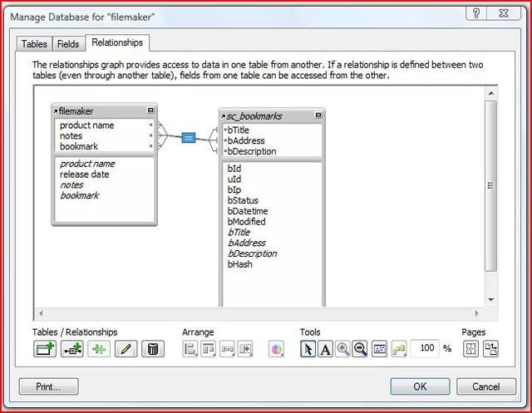Select the zoom in magnifier tool
The image size is (532, 413).
click(342, 349)
